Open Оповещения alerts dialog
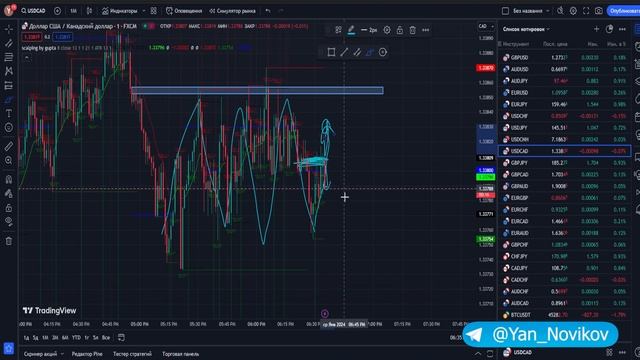This screenshot has height=360, width=640. click(184, 11)
